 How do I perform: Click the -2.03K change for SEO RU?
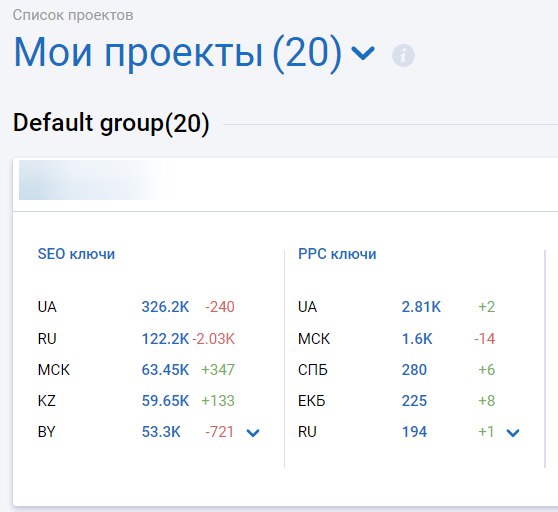click(214, 339)
